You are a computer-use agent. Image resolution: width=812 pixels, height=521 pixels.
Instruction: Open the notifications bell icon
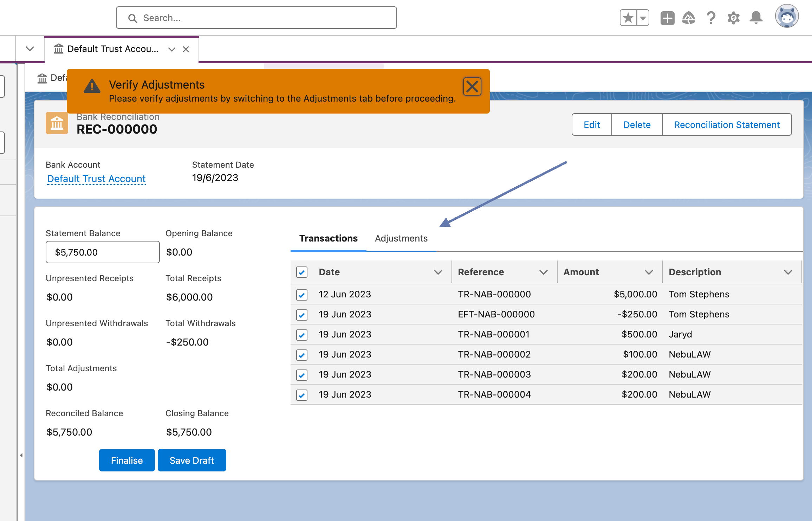[x=756, y=18]
